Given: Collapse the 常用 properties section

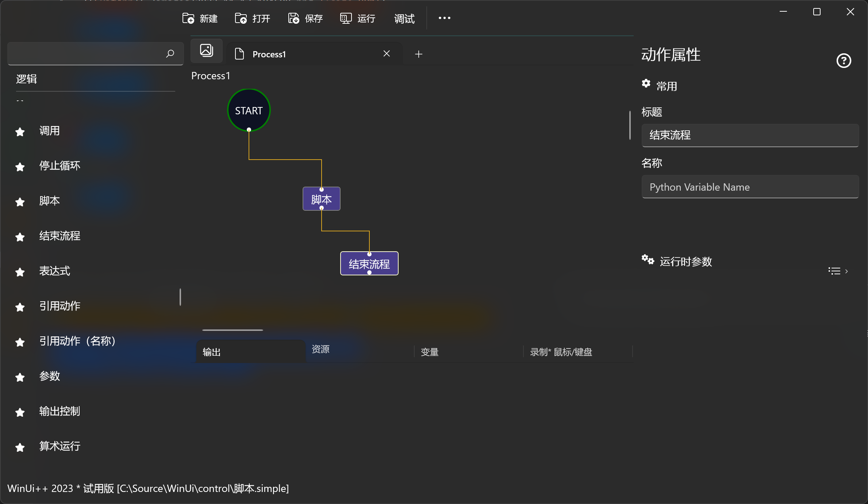Looking at the screenshot, I should (x=667, y=86).
